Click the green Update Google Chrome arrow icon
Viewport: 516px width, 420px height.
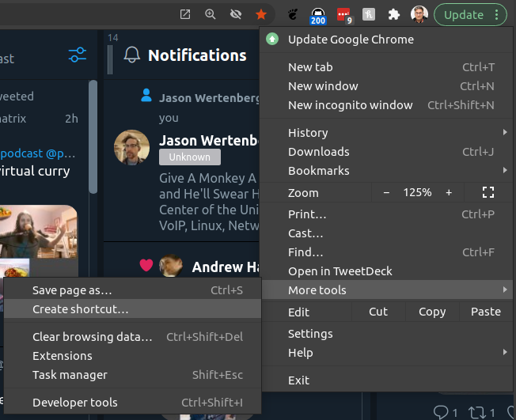pos(272,39)
